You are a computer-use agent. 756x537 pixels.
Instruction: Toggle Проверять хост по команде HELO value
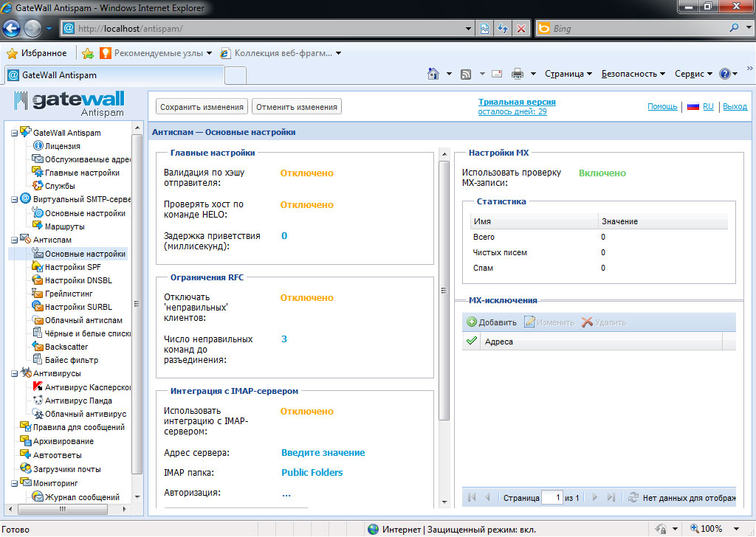pyautogui.click(x=306, y=204)
